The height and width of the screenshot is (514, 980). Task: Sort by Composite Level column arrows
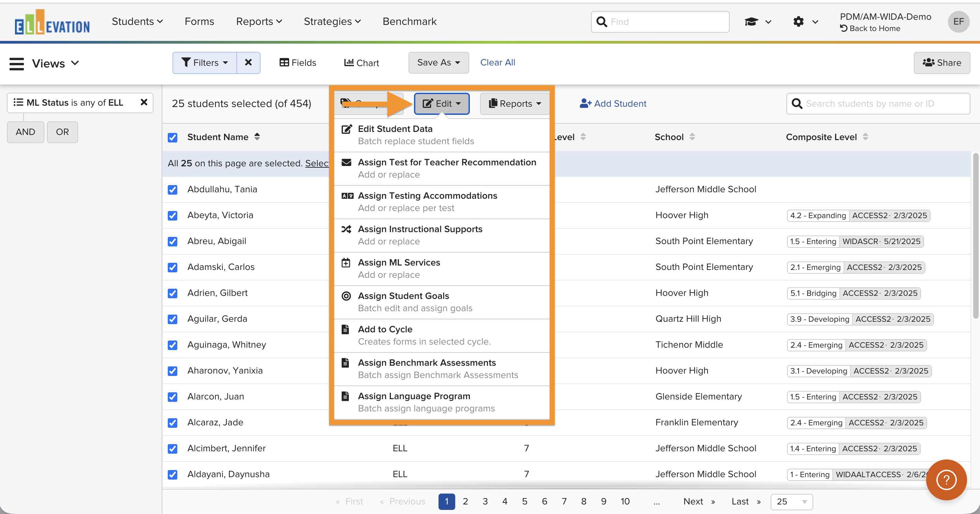point(865,137)
